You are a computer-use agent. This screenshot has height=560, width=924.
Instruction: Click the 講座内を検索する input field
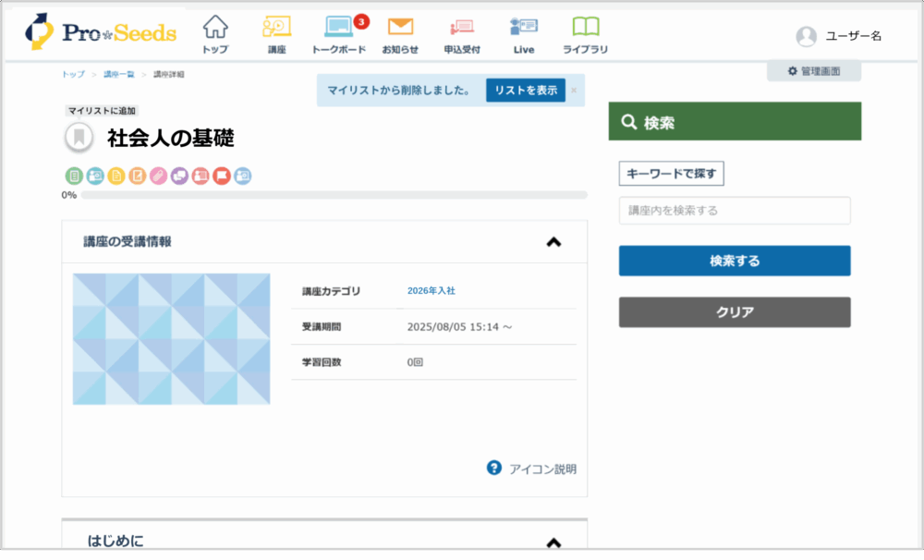click(735, 211)
